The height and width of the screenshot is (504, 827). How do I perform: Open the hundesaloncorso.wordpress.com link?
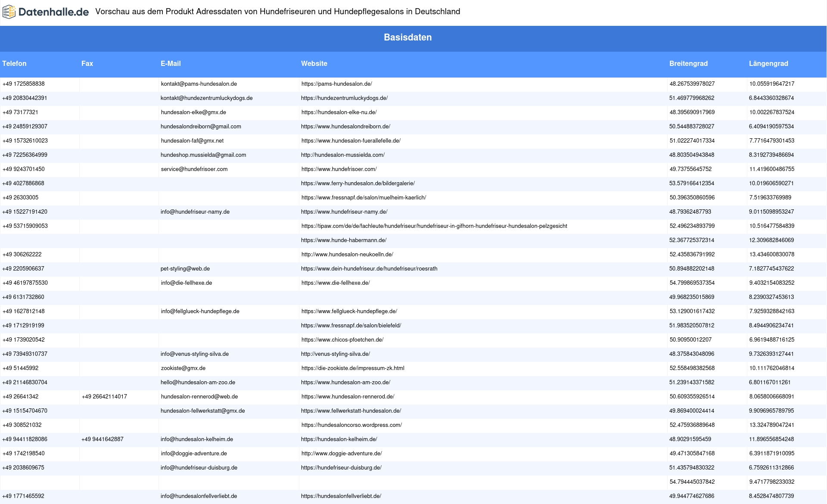coord(351,425)
